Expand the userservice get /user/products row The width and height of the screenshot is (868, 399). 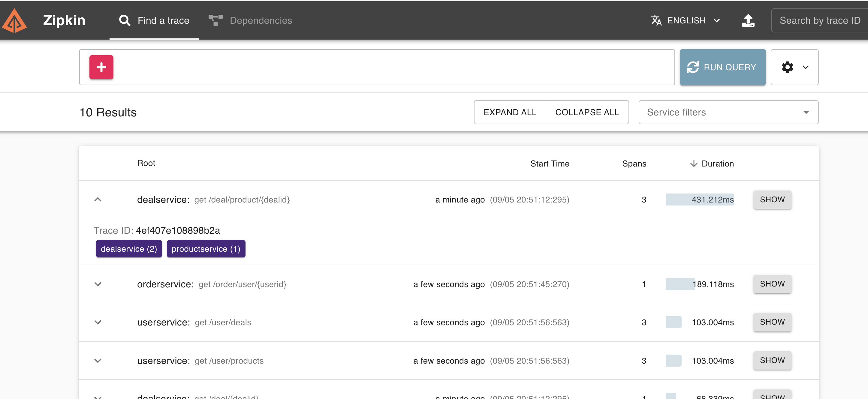point(98,361)
